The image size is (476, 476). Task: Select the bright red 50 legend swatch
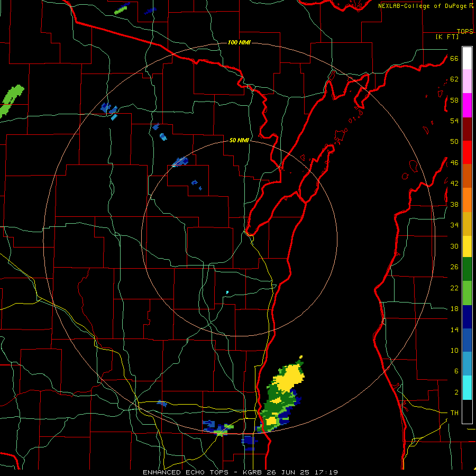(x=467, y=152)
